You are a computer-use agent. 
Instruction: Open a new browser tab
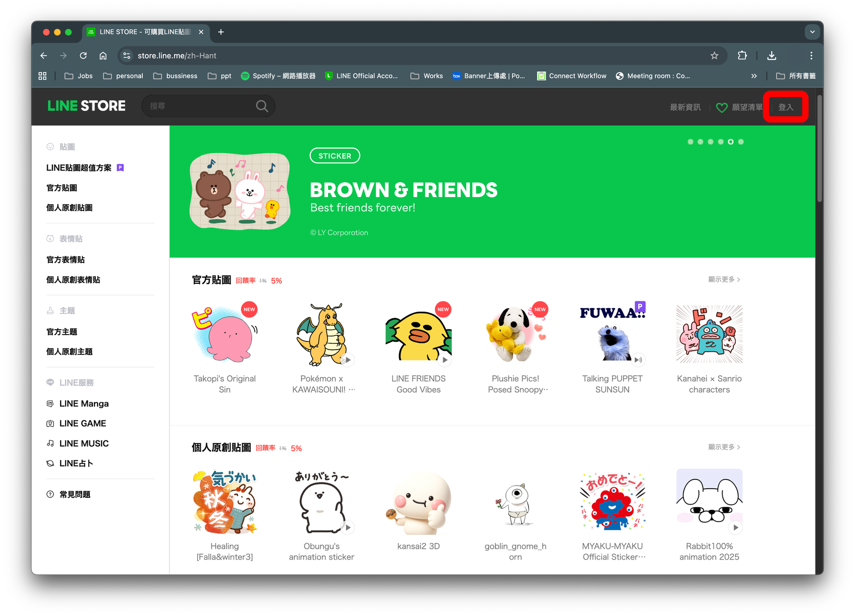click(221, 32)
